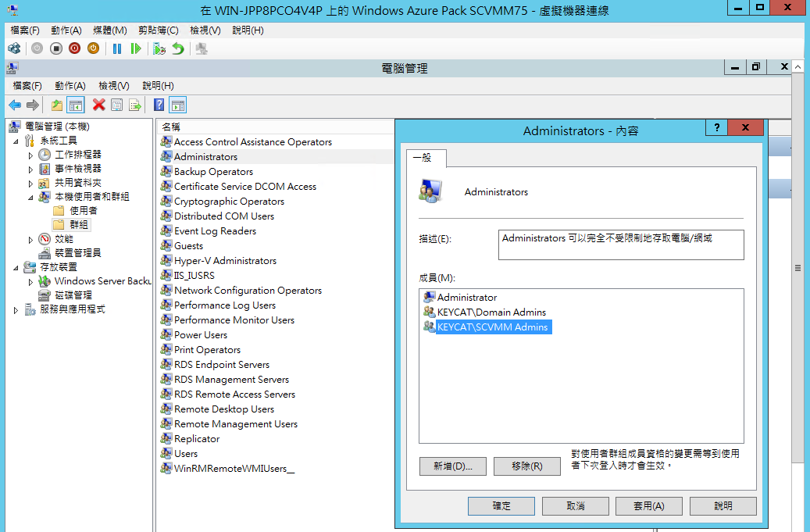The width and height of the screenshot is (810, 532).
Task: Click 說明 button in dialog
Action: pos(723,506)
